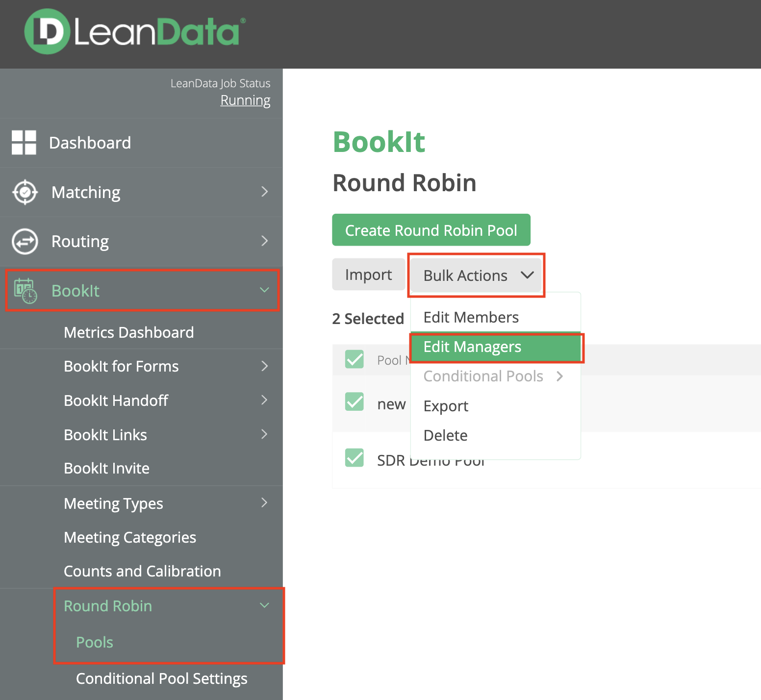Image resolution: width=761 pixels, height=700 pixels.
Task: Open the Bulk Actions dropdown
Action: [x=476, y=275]
